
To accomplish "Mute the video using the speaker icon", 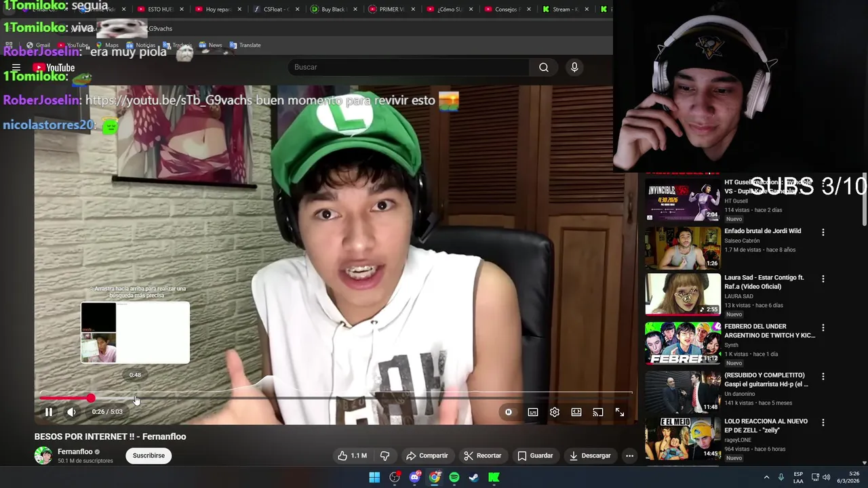I will coord(71,412).
